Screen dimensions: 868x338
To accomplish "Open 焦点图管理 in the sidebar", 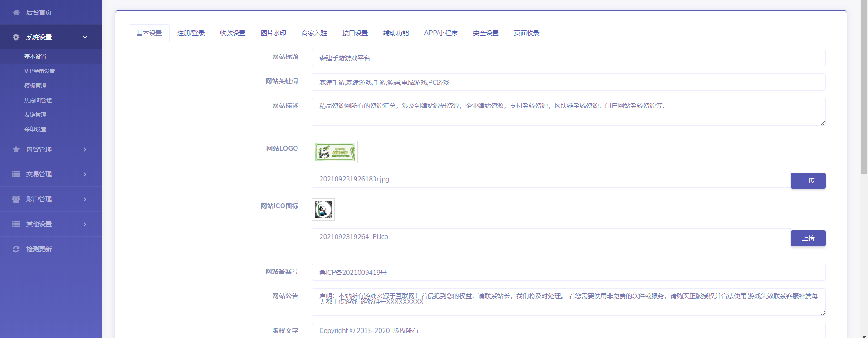I will point(38,100).
